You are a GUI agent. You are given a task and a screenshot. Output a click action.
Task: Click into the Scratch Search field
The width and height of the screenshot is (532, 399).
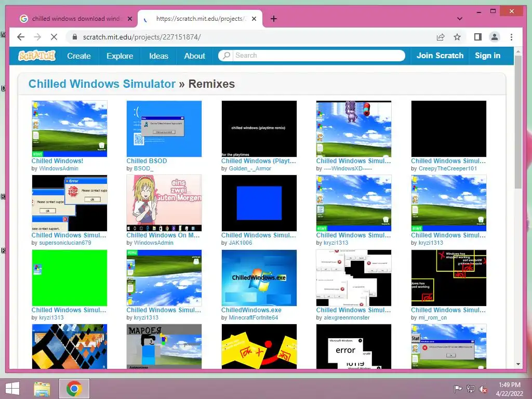318,55
